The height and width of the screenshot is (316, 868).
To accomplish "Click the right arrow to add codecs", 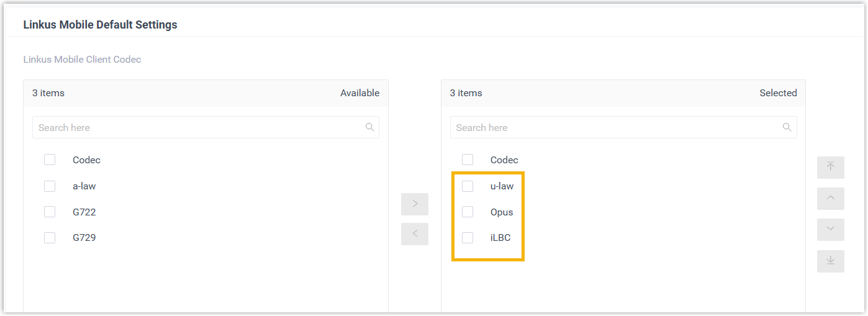I will 415,204.
